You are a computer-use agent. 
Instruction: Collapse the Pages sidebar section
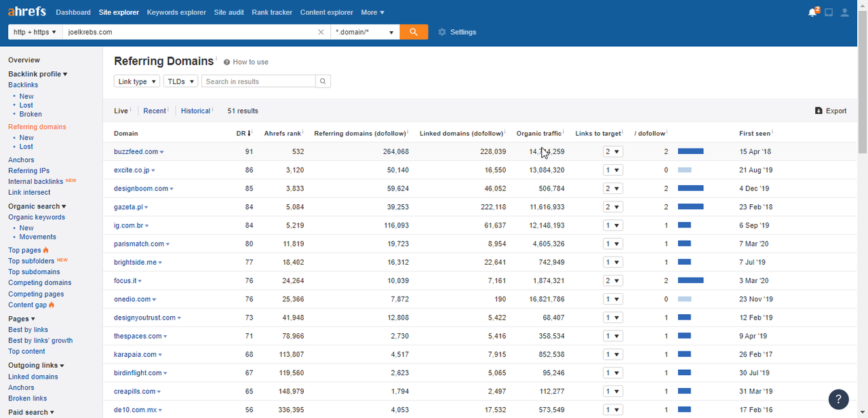[x=22, y=319]
